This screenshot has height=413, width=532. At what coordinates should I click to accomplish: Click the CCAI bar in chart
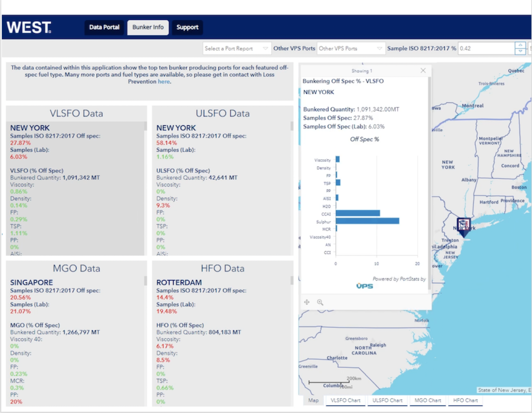point(358,213)
